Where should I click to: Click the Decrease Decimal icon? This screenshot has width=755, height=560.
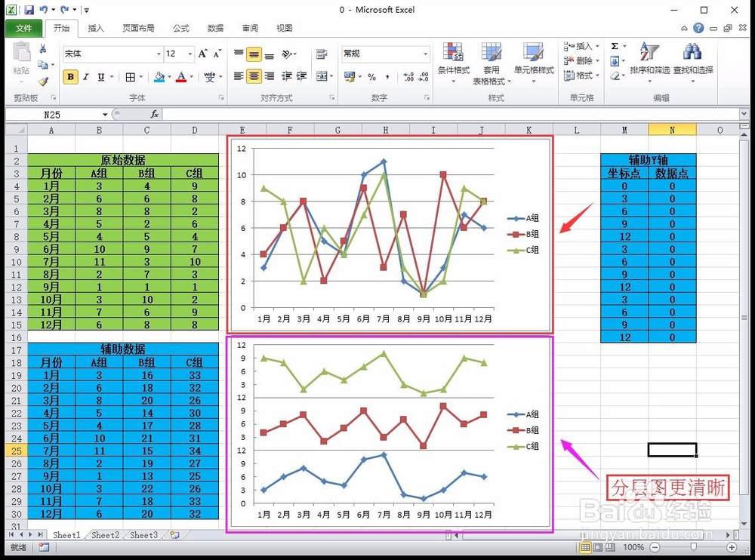[424, 76]
